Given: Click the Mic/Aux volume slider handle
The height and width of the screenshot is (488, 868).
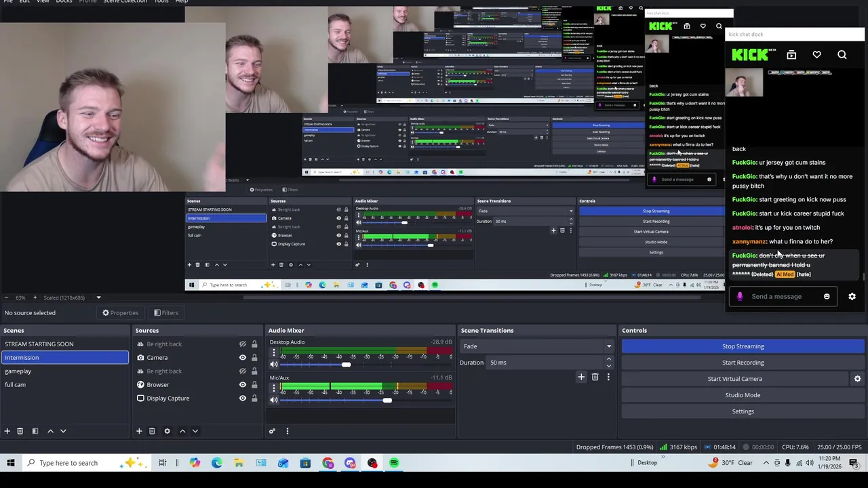Looking at the screenshot, I should (x=387, y=400).
